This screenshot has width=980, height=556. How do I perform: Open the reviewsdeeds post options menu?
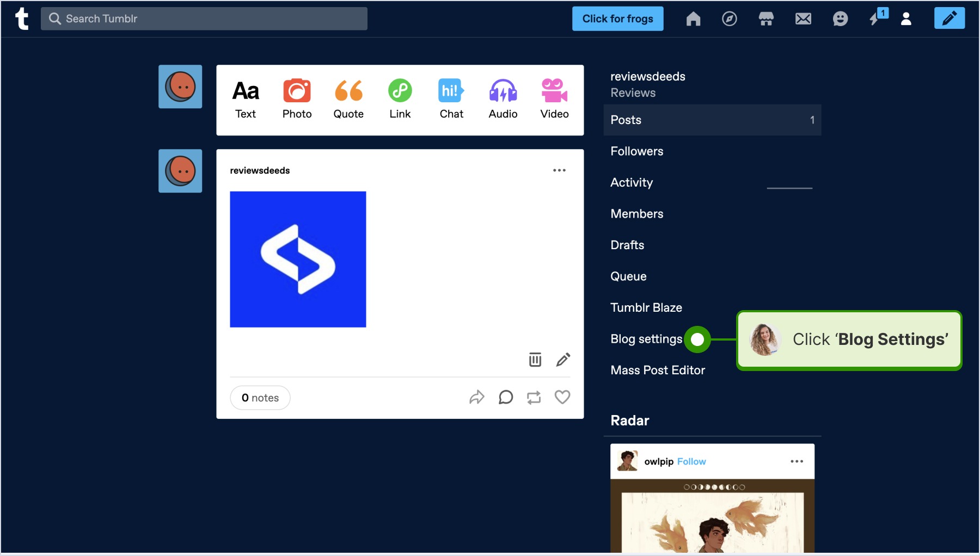pos(559,170)
